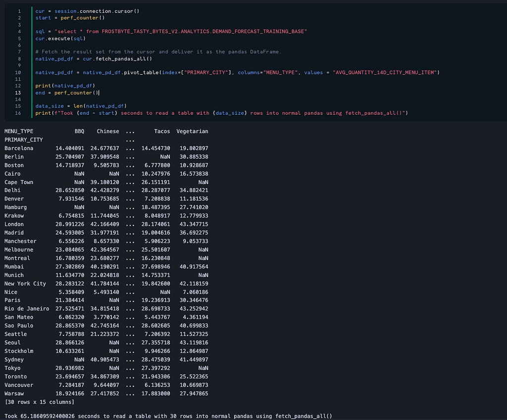Click the 'Denver' row label
Screen dimensions: 507x420
point(14,199)
